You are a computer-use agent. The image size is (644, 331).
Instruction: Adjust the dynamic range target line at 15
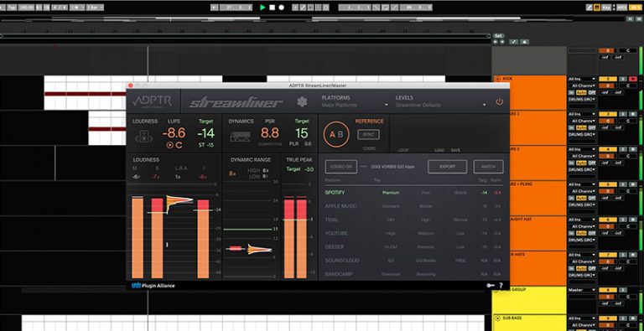(x=248, y=229)
